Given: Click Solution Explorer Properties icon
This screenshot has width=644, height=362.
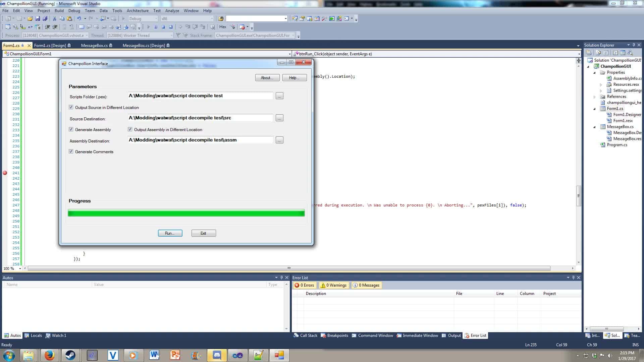Looking at the screenshot, I should click(x=589, y=53).
